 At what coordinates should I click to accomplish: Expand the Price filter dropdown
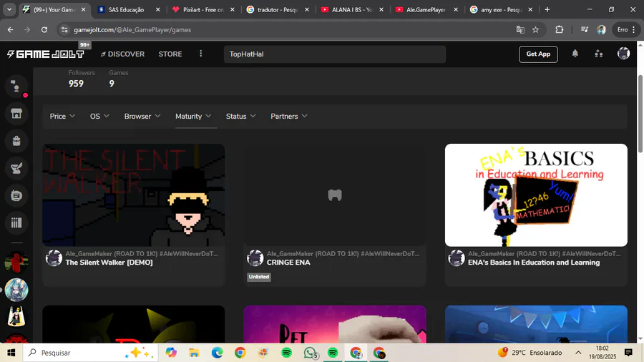pyautogui.click(x=62, y=116)
